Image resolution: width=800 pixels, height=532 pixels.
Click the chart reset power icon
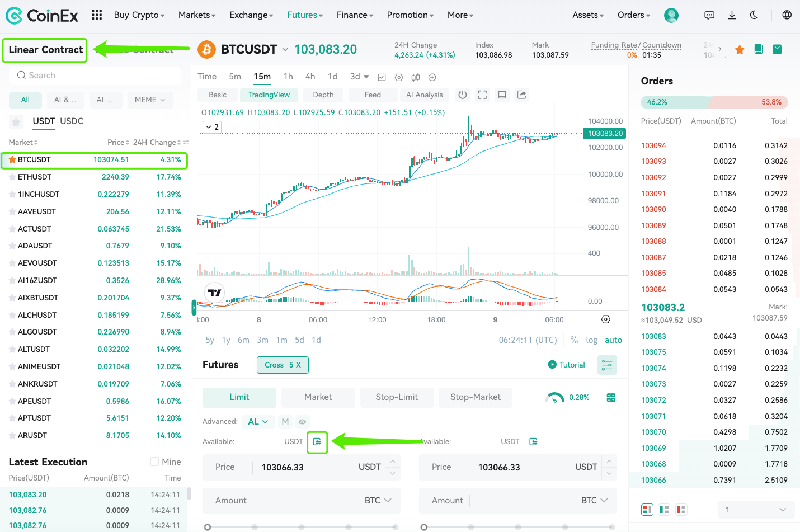click(x=463, y=95)
